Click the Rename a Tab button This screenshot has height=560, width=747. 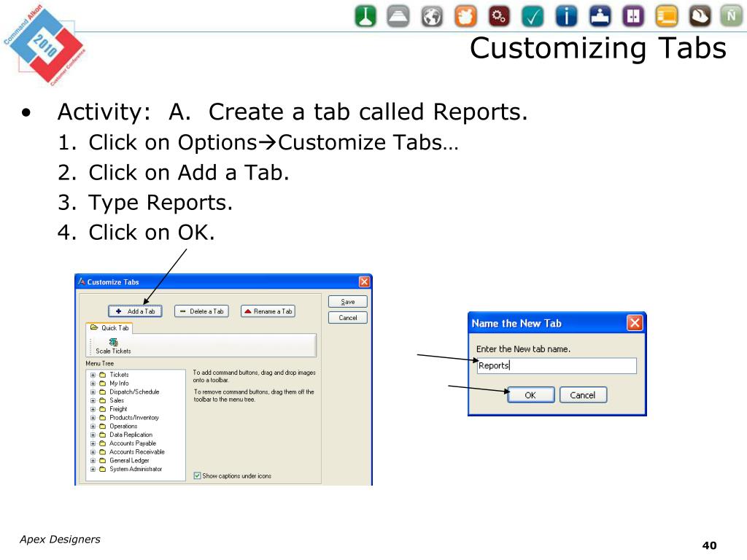click(268, 311)
